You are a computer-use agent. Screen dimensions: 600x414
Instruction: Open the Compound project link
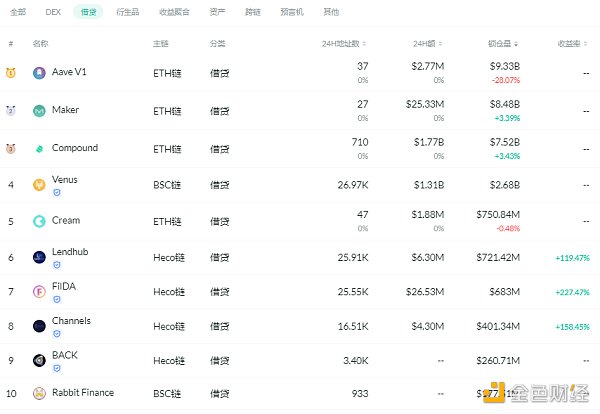point(75,148)
